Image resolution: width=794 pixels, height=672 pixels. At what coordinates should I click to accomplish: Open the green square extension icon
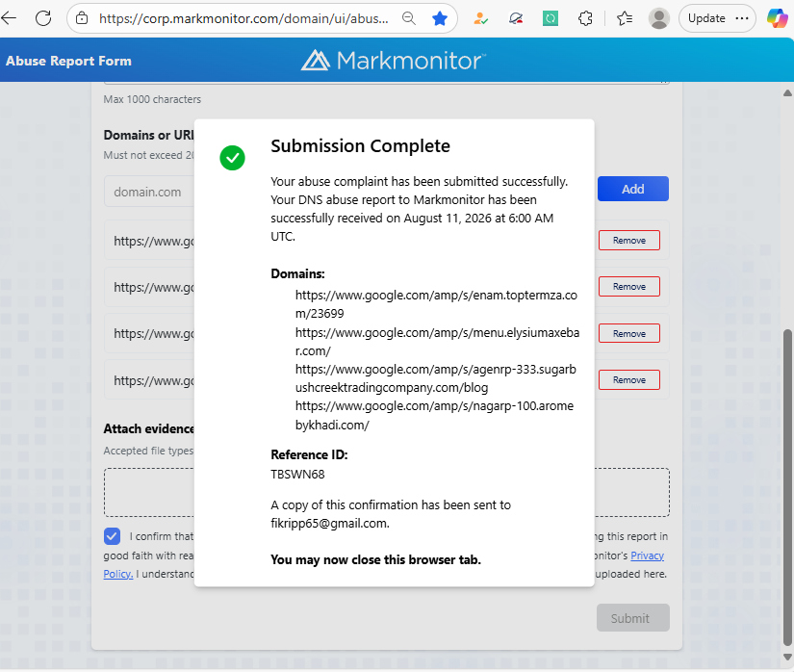pos(550,18)
